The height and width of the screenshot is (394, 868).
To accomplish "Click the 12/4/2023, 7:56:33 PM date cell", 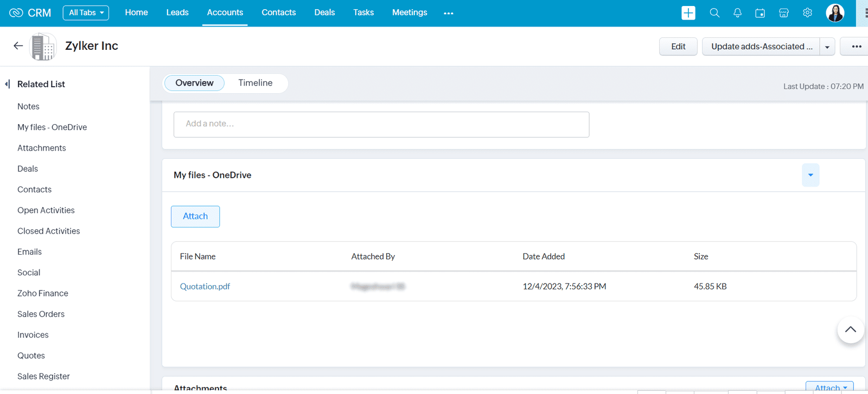I will point(564,286).
